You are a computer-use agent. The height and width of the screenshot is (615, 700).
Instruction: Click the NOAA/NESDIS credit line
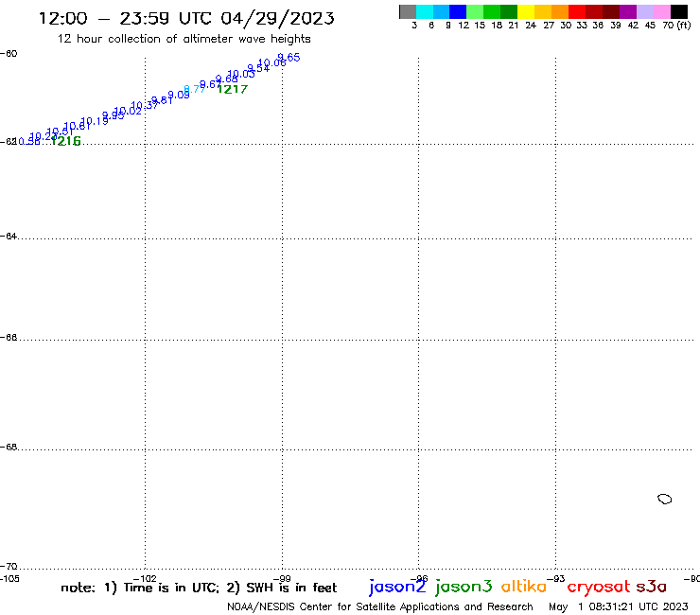pos(380,606)
